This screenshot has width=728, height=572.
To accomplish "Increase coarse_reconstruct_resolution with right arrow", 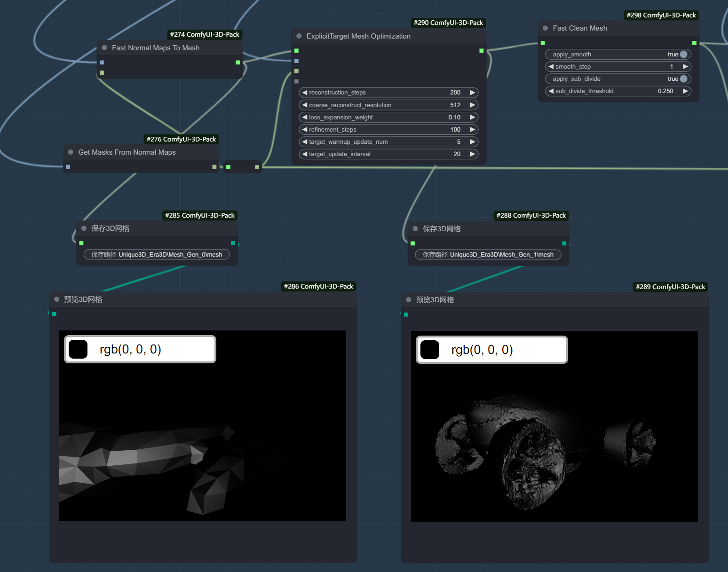I will click(x=473, y=105).
